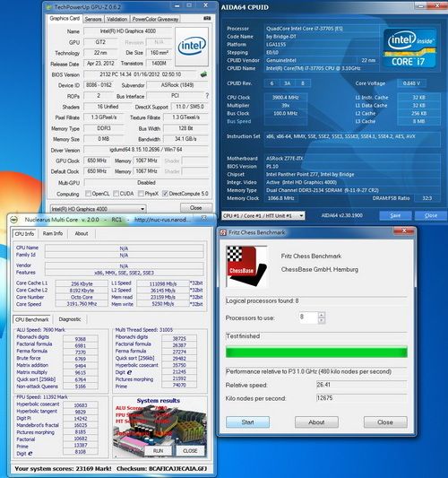The height and width of the screenshot is (478, 448).
Task: Toggle the PhysX checkbox
Action: (x=141, y=194)
